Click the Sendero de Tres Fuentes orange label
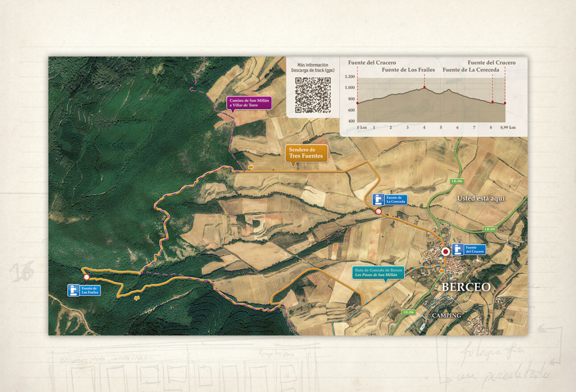576x392 pixels. coord(306,153)
